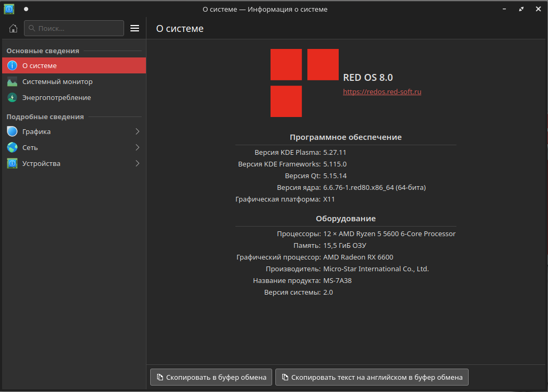The width and height of the screenshot is (548, 392).
Task: Close the Информация о системе window
Action: tap(538, 9)
